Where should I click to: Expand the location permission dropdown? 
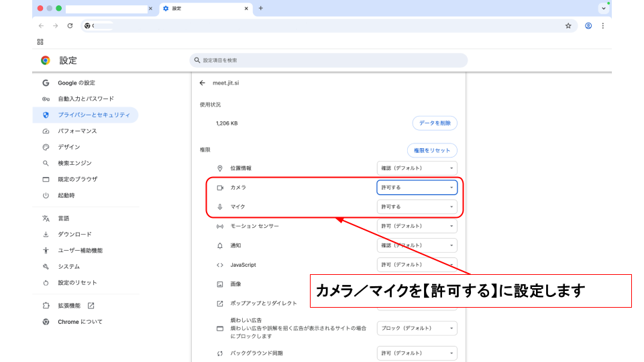[417, 168]
